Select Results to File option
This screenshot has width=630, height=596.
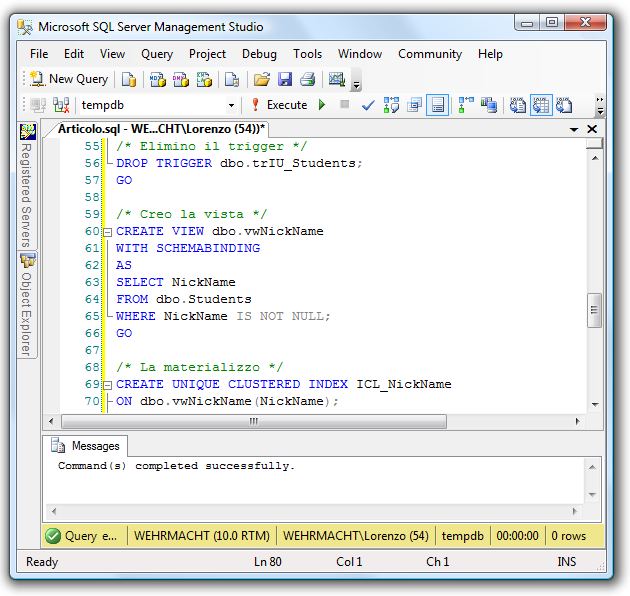[x=564, y=105]
